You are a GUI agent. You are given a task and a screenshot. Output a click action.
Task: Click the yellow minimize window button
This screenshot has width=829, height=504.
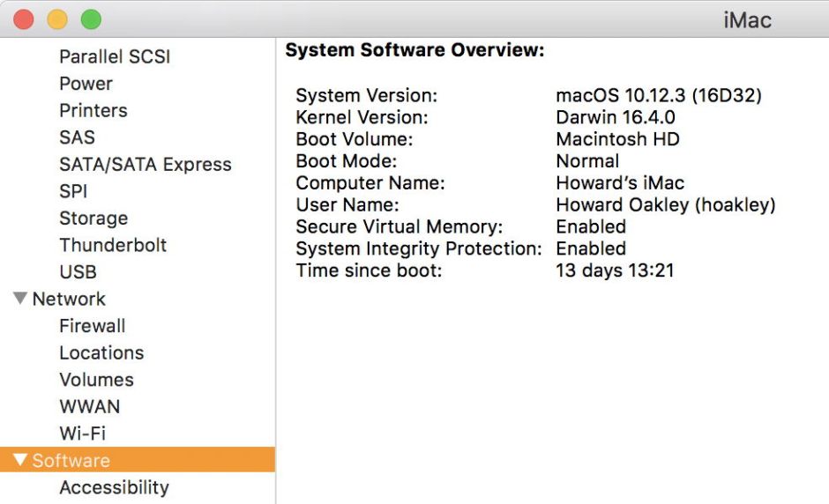coord(57,19)
